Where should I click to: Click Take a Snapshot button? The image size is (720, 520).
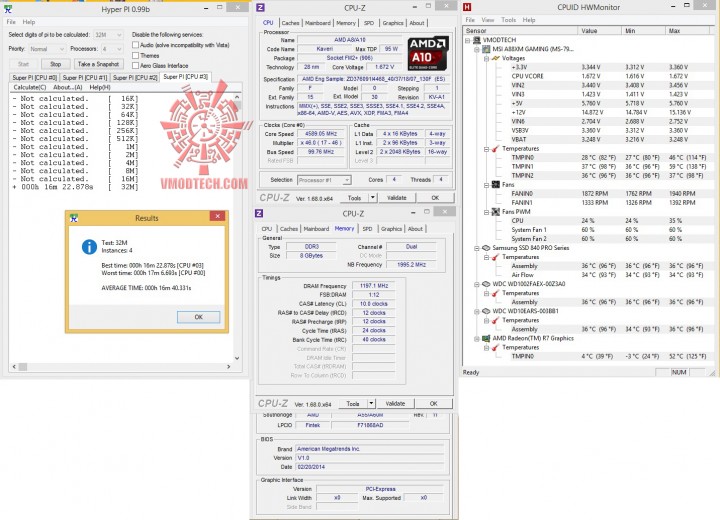(x=98, y=64)
